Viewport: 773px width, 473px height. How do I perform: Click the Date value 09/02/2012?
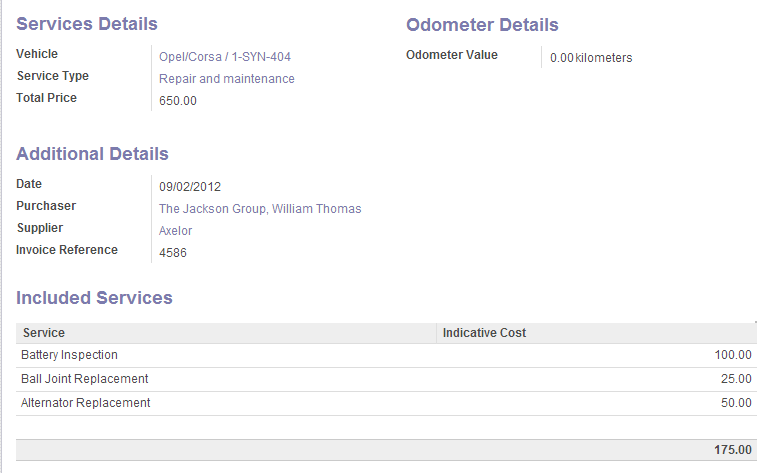[x=190, y=186]
